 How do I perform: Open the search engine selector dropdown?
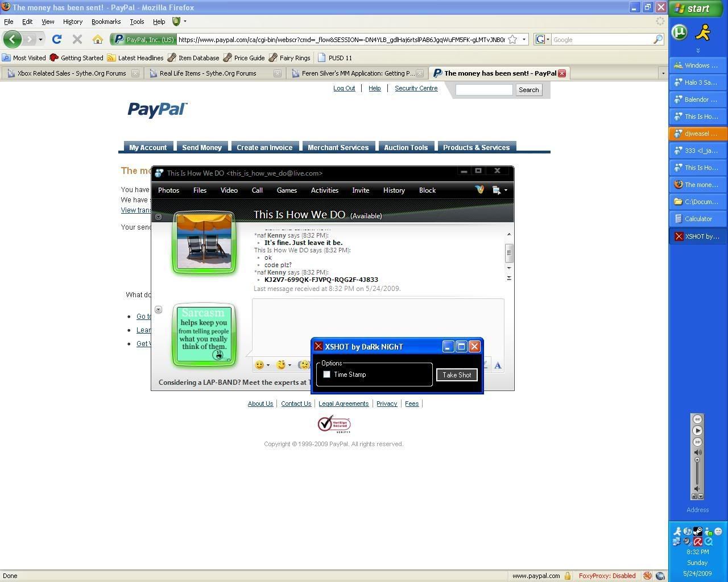(x=543, y=39)
